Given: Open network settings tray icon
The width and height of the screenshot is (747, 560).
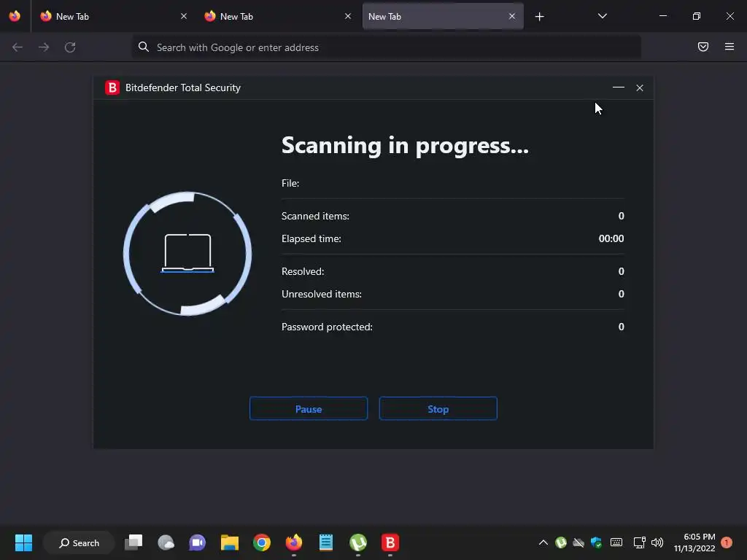Looking at the screenshot, I should (x=639, y=542).
